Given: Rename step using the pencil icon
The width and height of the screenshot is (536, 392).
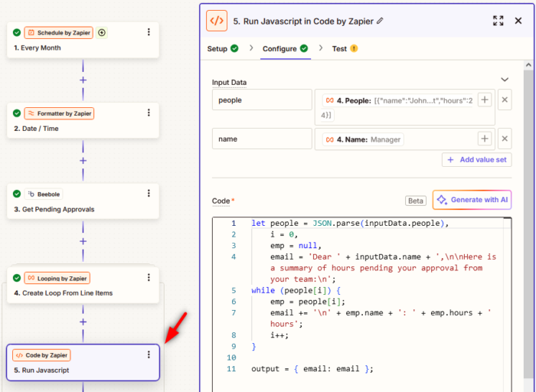Looking at the screenshot, I should pos(380,21).
